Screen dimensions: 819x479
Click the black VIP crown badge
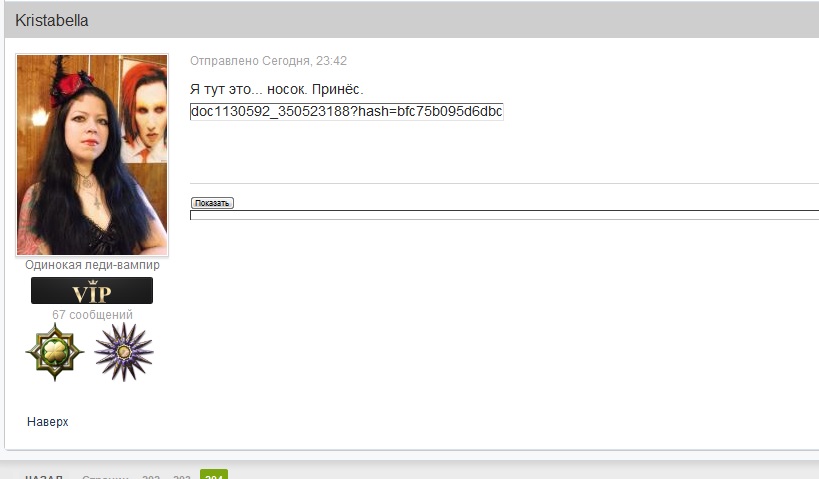tap(92, 290)
